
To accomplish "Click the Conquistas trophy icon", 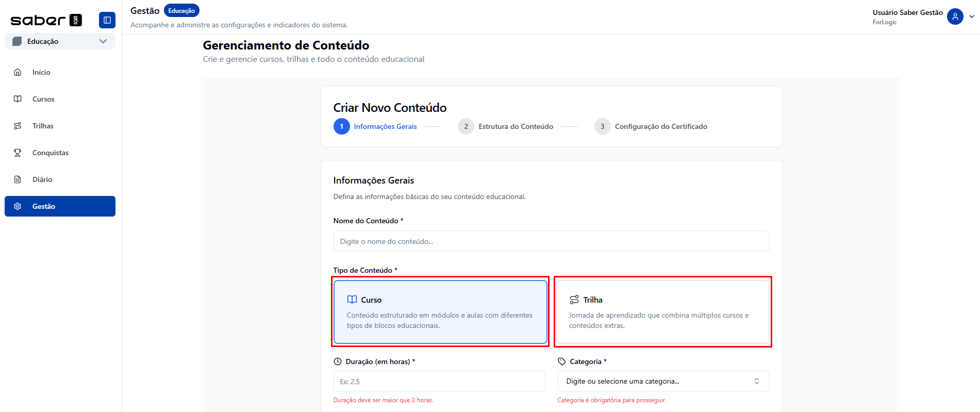I will [18, 153].
